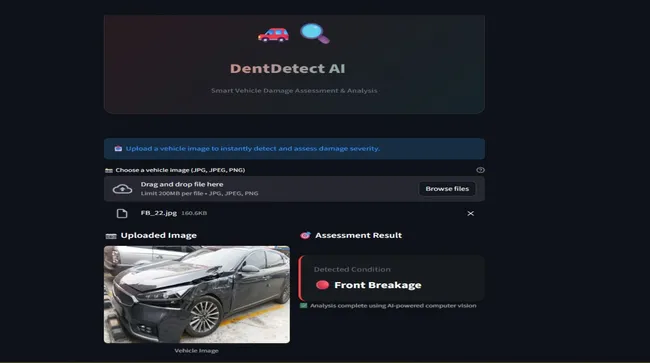
Task: Click the red status dot beside Front Breakage
Action: 323,285
